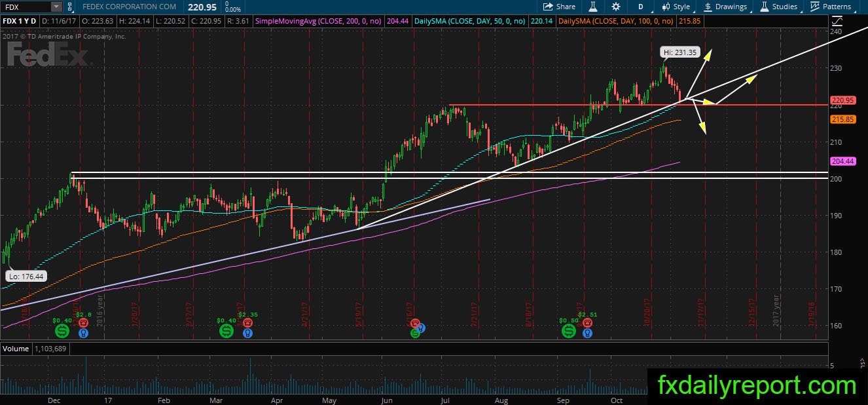Click the 215.85 orange price axis label
868x405 pixels.
tap(843, 119)
